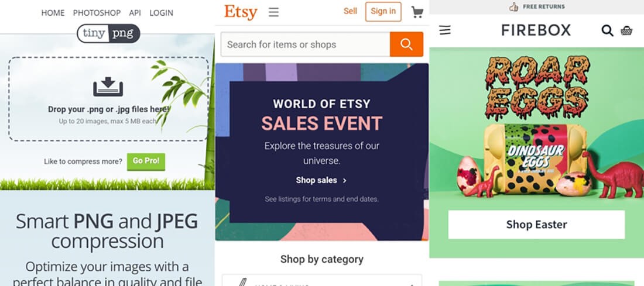Click the Sell link on Etsy
The width and height of the screenshot is (644, 286).
coord(350,11)
